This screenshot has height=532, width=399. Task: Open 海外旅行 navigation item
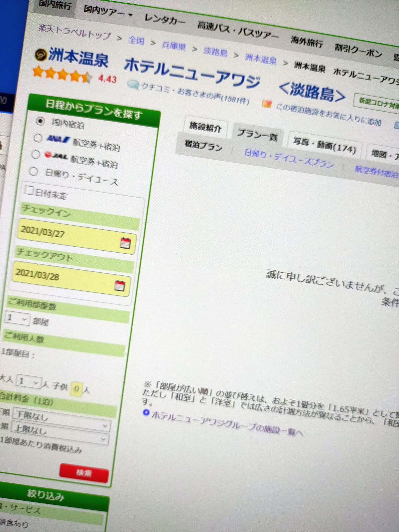(x=307, y=42)
